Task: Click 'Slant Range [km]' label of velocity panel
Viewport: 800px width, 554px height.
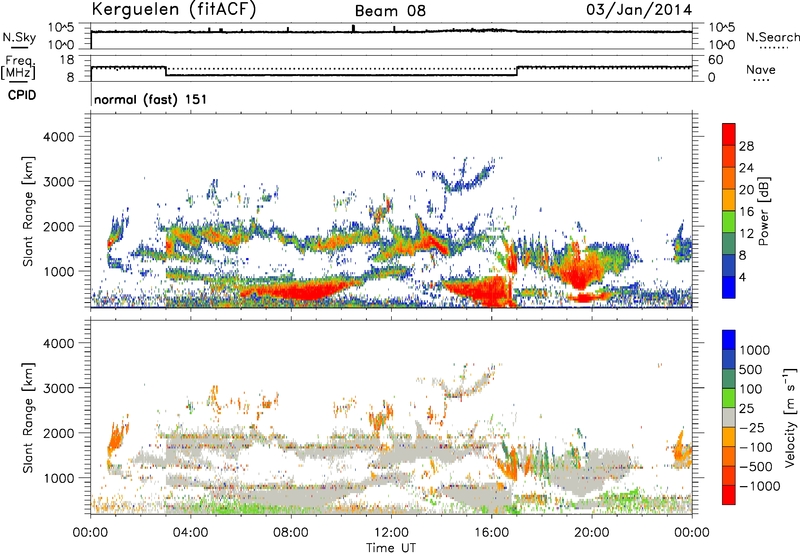Action: click(x=28, y=418)
